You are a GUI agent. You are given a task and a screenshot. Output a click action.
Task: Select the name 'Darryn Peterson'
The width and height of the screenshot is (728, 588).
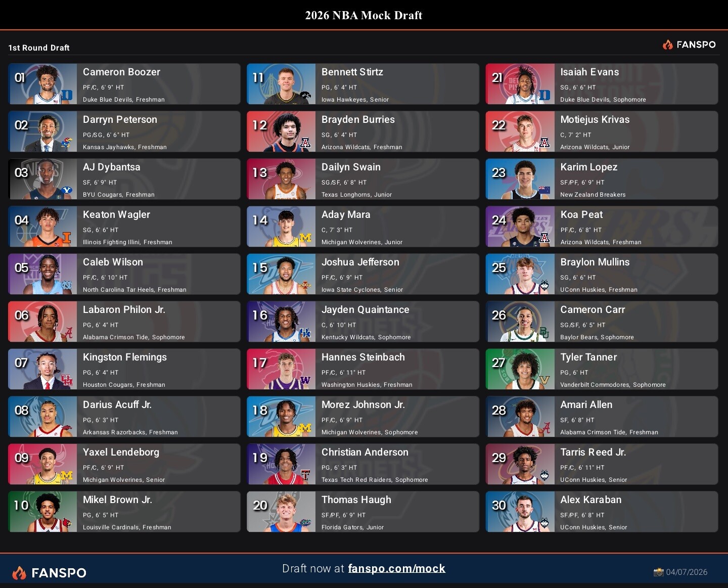[120, 120]
